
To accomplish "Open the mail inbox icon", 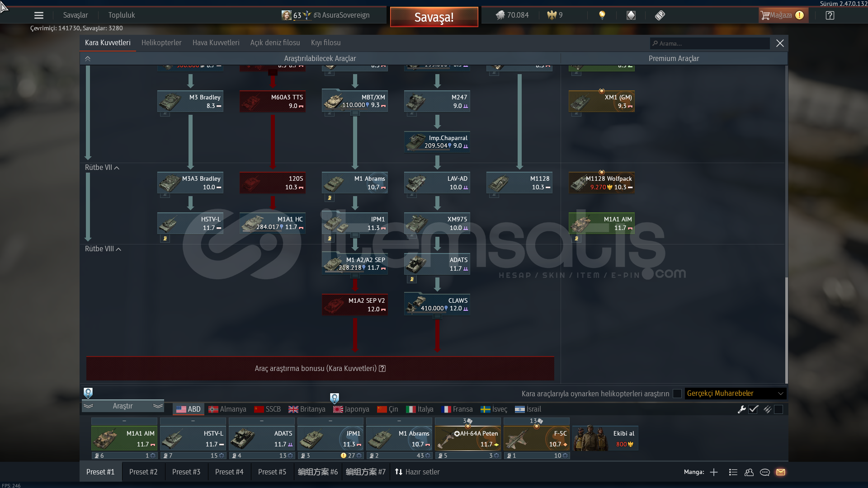I will click(780, 472).
